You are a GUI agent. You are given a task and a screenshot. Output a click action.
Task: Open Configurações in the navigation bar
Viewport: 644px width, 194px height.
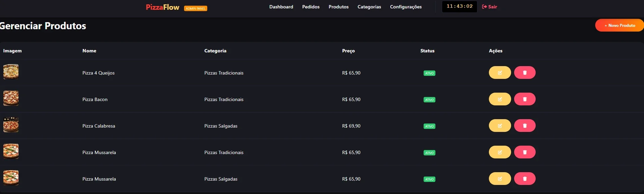(406, 7)
